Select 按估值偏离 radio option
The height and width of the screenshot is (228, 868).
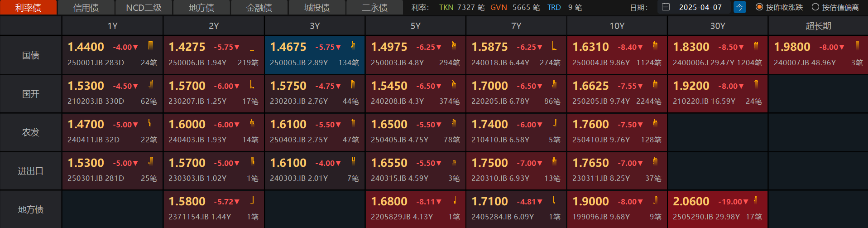pyautogui.click(x=835, y=7)
